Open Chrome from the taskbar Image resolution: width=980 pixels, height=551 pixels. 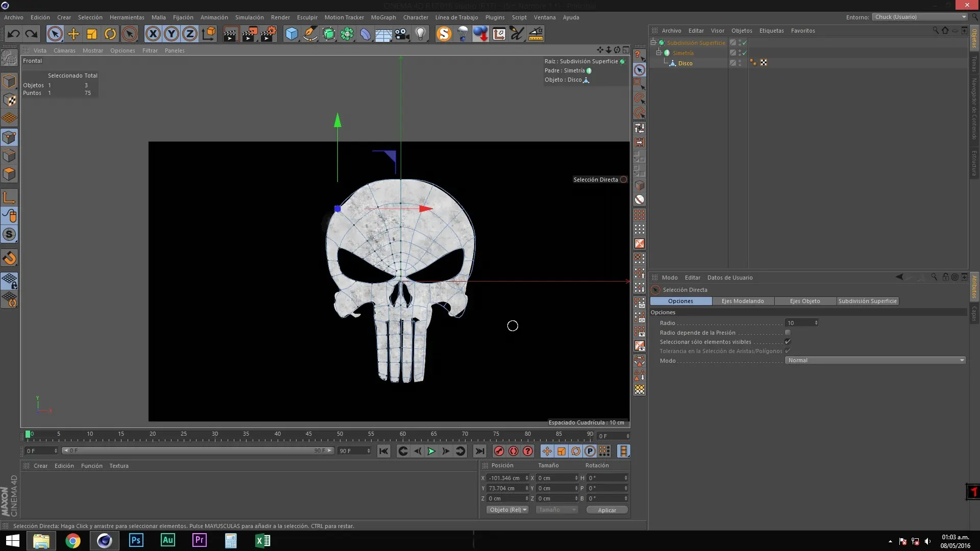(x=73, y=540)
